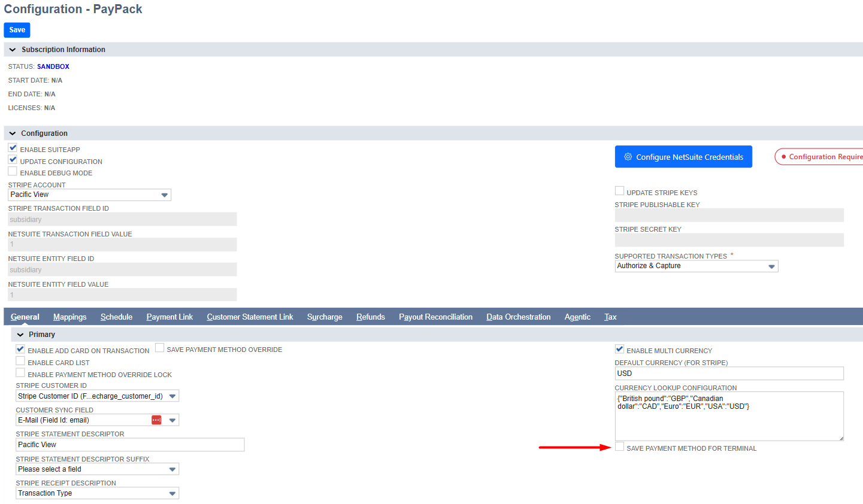Check Save Payment Method for Terminal
863x504 pixels.
point(619,447)
